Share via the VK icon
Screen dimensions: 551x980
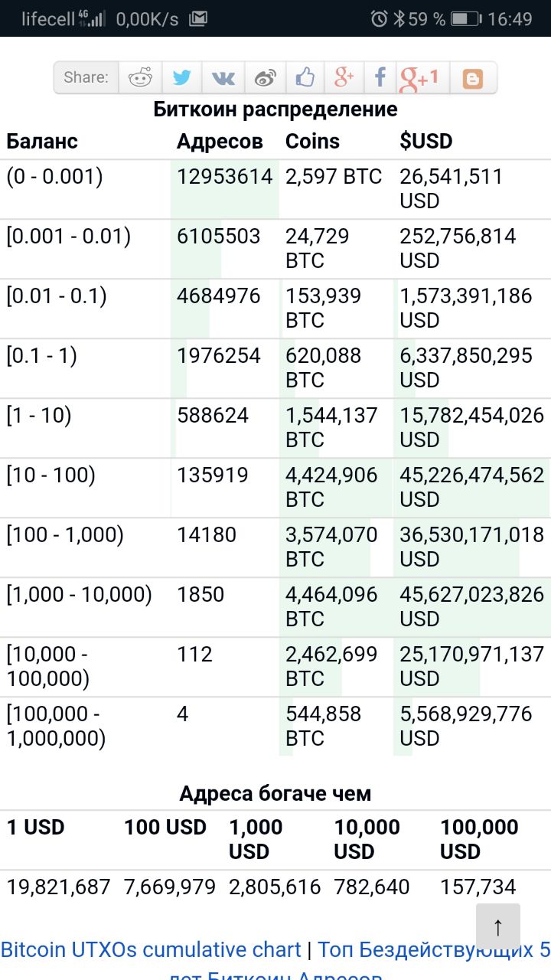point(223,77)
